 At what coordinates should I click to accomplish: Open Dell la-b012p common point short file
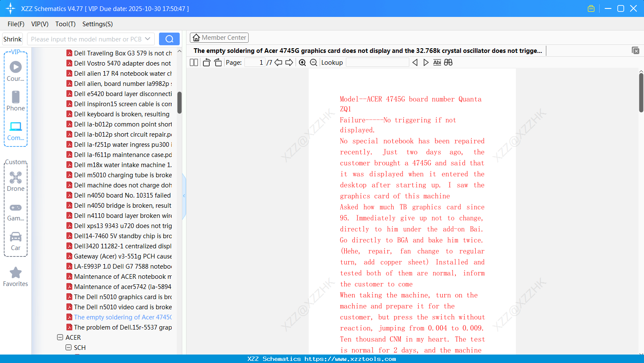(119, 124)
